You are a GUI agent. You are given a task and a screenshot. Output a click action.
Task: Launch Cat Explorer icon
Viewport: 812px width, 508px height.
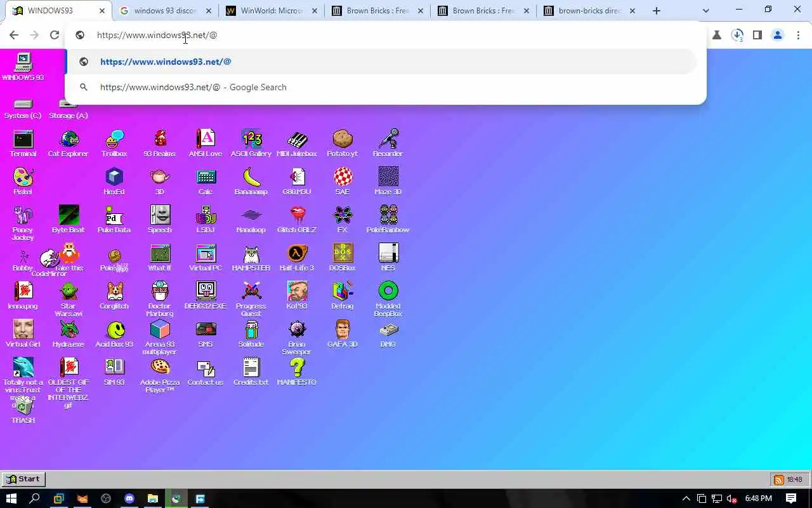(69, 144)
